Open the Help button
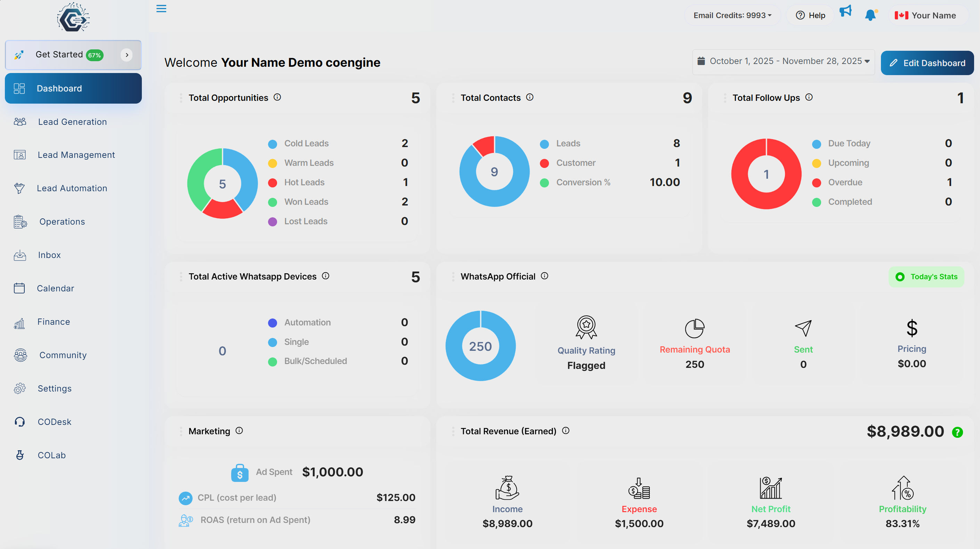980x549 pixels. click(x=810, y=15)
